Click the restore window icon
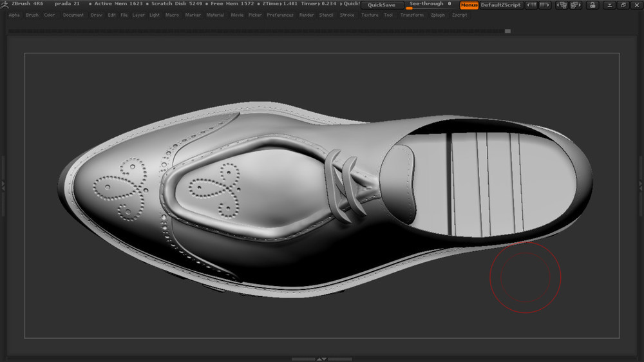Image resolution: width=644 pixels, height=362 pixels. point(623,5)
